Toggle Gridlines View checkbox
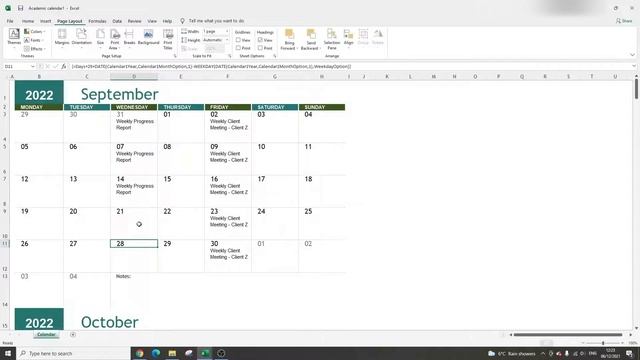This screenshot has width=640, height=360. [238, 40]
